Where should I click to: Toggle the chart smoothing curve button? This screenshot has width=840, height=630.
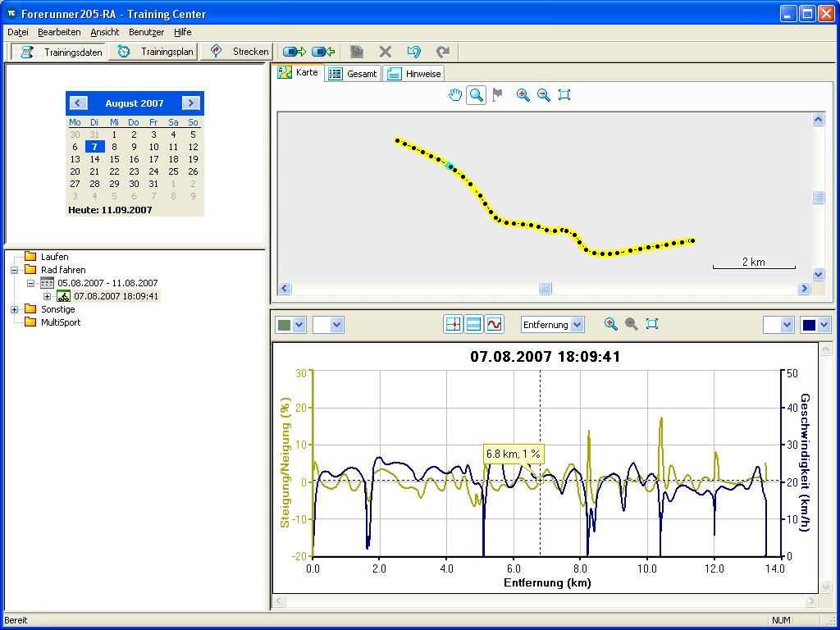pos(494,324)
